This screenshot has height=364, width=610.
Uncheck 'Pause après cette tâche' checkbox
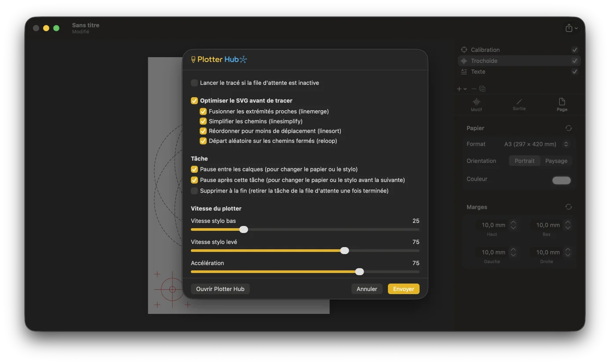click(194, 180)
